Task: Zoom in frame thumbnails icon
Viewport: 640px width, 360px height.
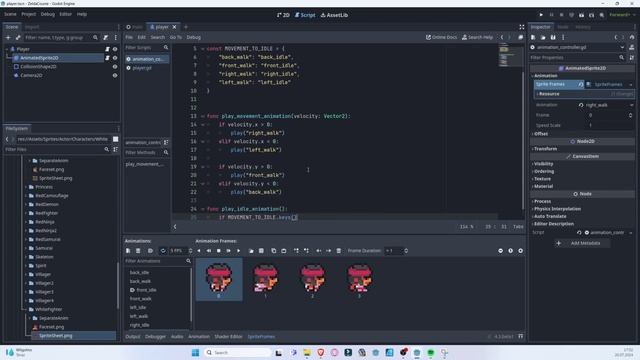Action: (x=520, y=251)
